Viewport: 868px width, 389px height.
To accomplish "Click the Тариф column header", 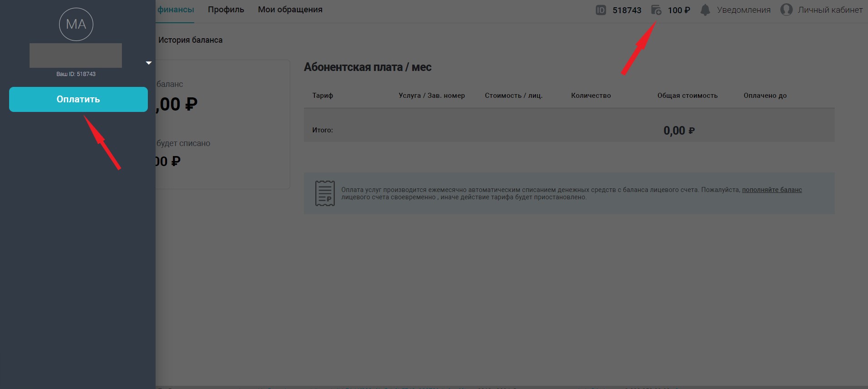I will click(x=323, y=96).
